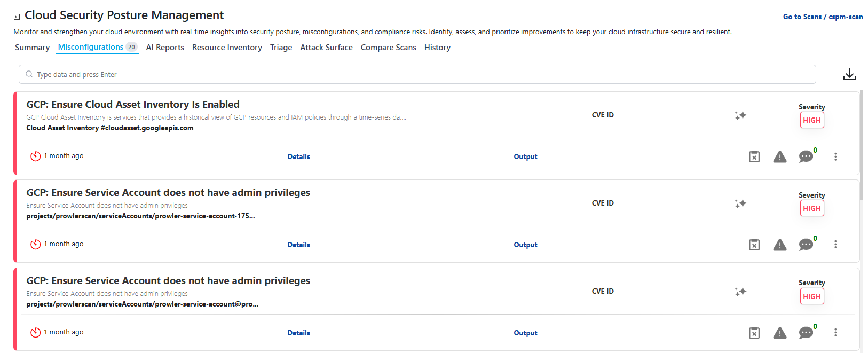
Task: Click the AI sparkle icon on the second finding
Action: point(740,203)
